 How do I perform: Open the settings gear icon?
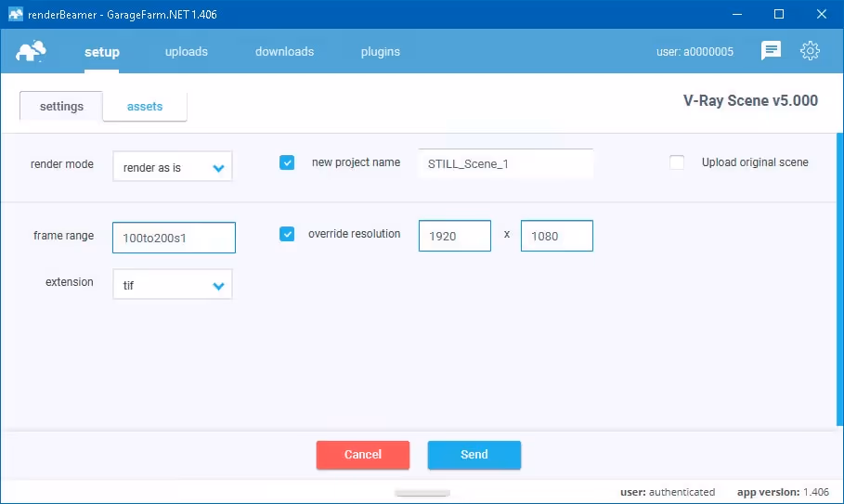click(810, 51)
